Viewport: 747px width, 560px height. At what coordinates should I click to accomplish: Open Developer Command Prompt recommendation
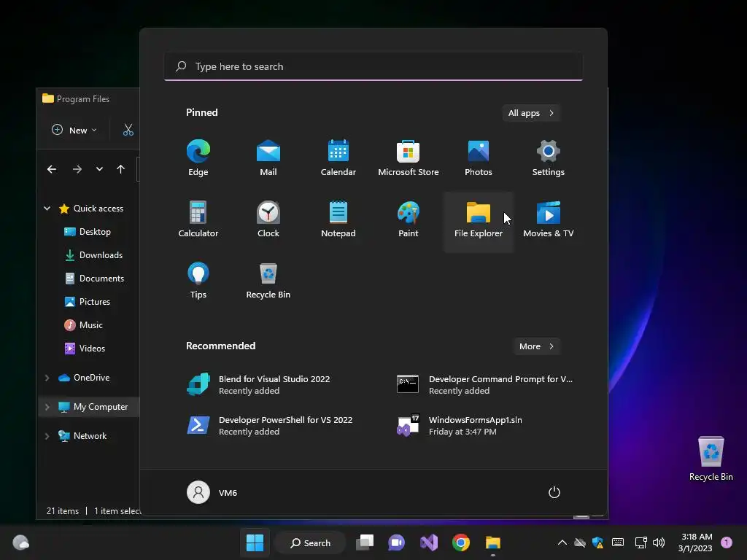point(486,384)
